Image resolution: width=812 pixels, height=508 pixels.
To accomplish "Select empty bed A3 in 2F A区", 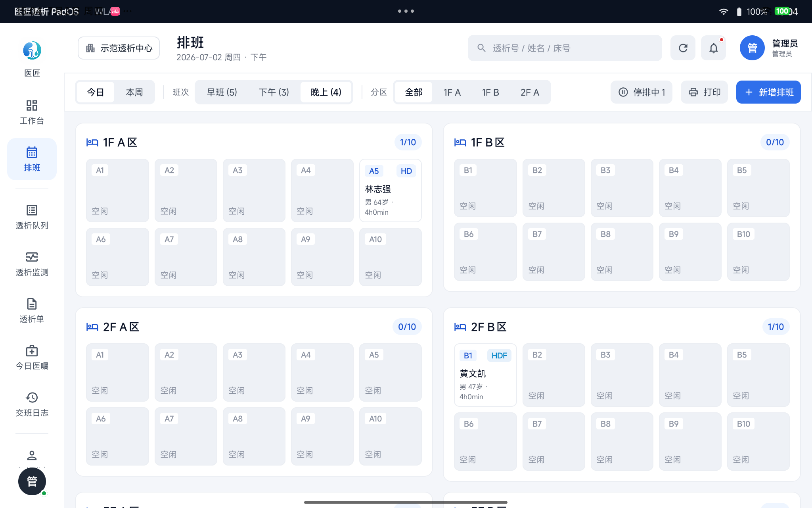I will 254,372.
